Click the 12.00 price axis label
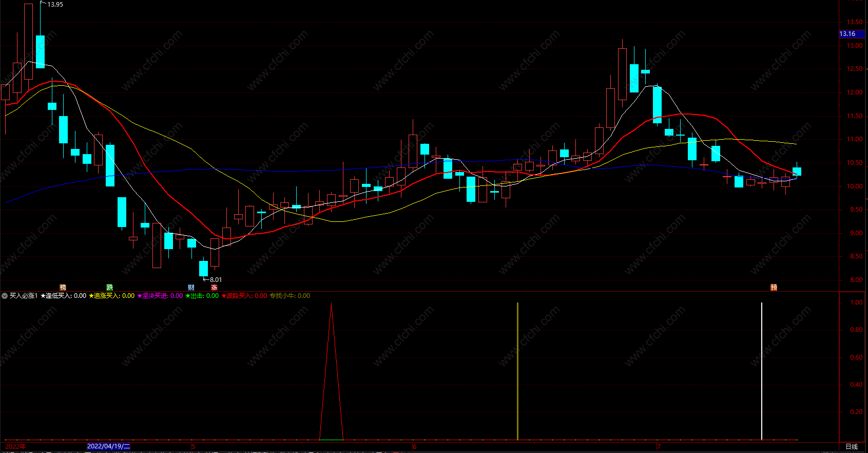The image size is (868, 453). (x=855, y=92)
